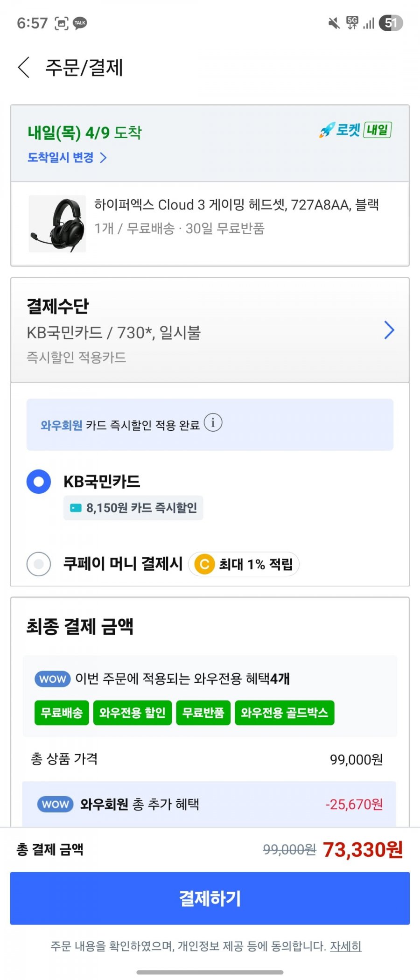This screenshot has height=980, width=420.
Task: Tap the KakaoTalk notification icon in status bar
Action: coord(80,23)
